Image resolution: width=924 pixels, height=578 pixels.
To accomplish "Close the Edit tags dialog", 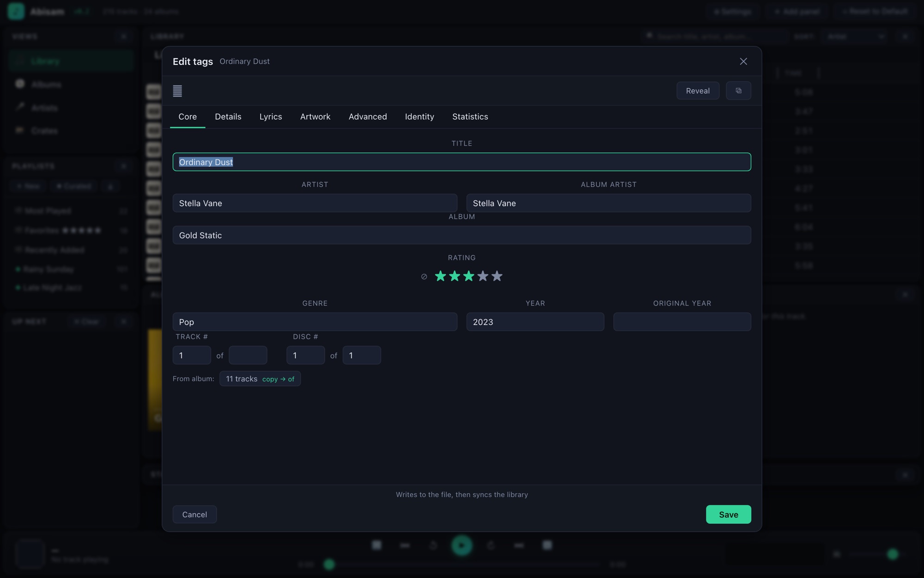I will (743, 61).
